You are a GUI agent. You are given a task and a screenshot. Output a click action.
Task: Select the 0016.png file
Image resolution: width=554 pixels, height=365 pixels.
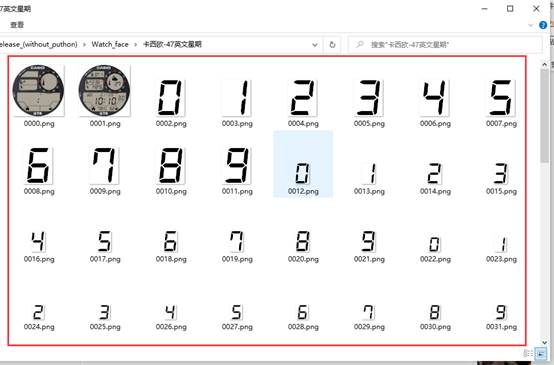click(39, 247)
